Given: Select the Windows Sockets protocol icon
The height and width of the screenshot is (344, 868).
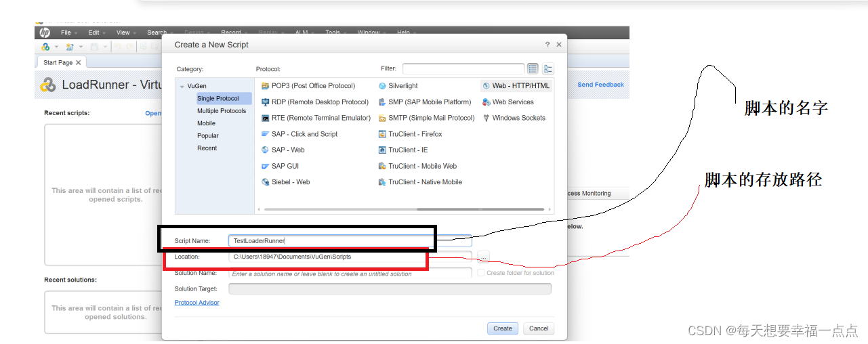Looking at the screenshot, I should click(487, 118).
